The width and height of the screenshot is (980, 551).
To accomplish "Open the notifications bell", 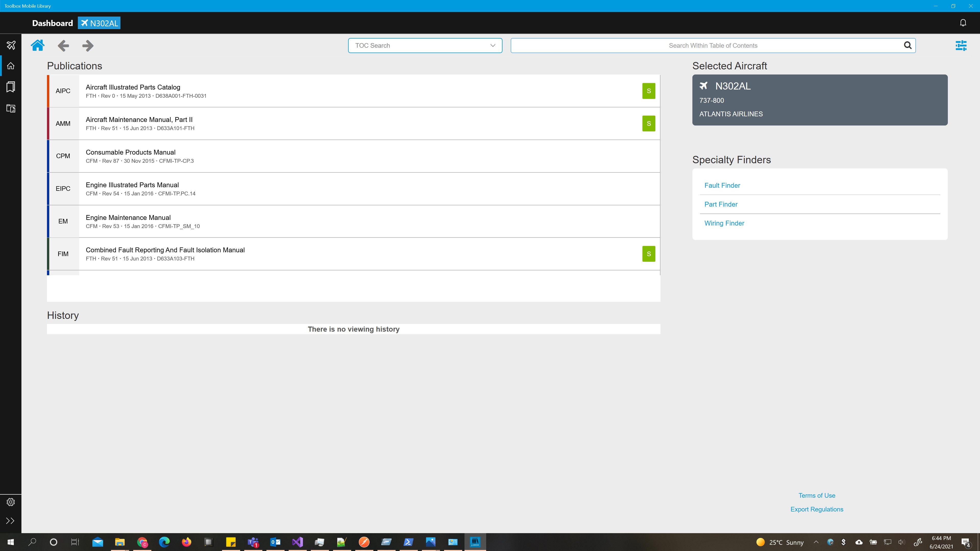I will pyautogui.click(x=963, y=23).
